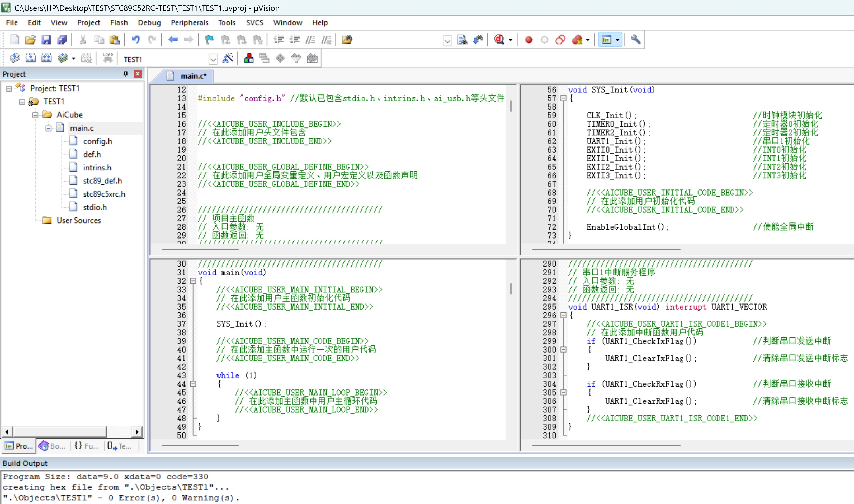Open the Flash menu
This screenshot has height=504, width=854.
[119, 23]
